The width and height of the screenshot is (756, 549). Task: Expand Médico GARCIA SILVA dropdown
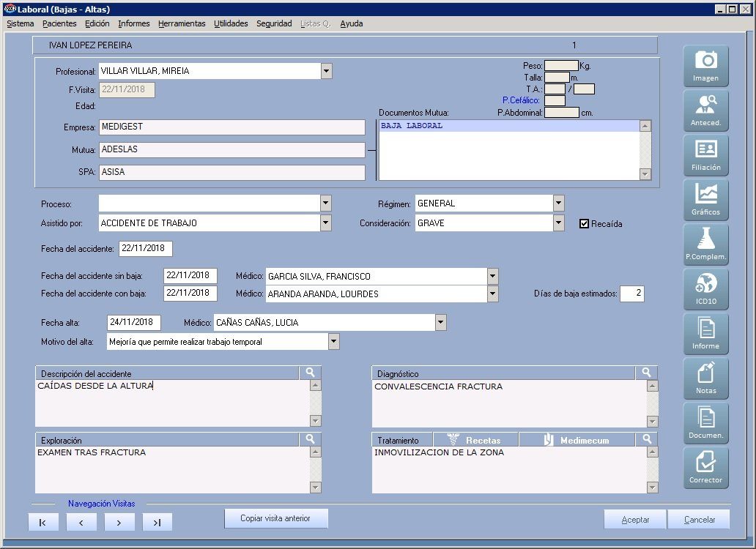click(492, 277)
